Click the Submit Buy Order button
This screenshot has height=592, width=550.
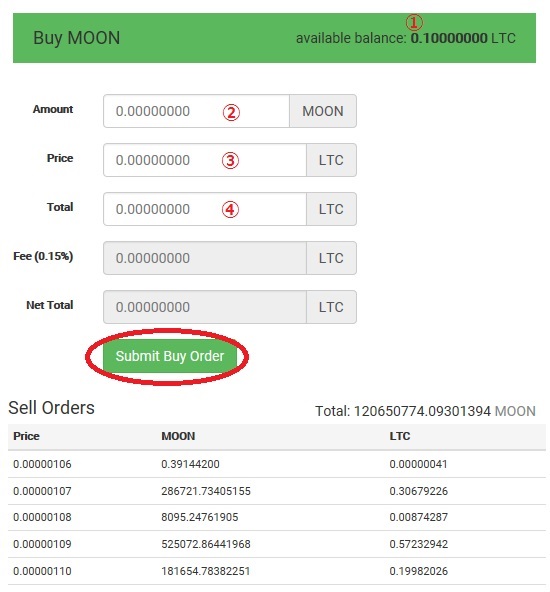[x=169, y=356]
